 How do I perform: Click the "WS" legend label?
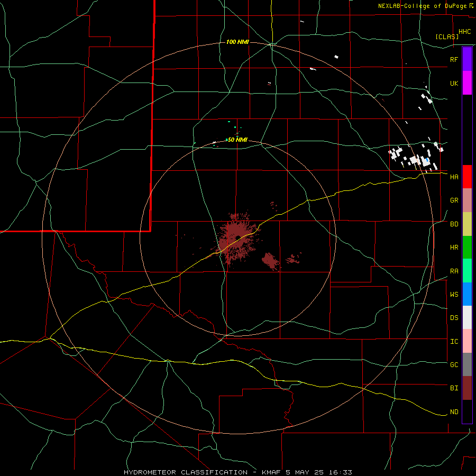(x=454, y=295)
